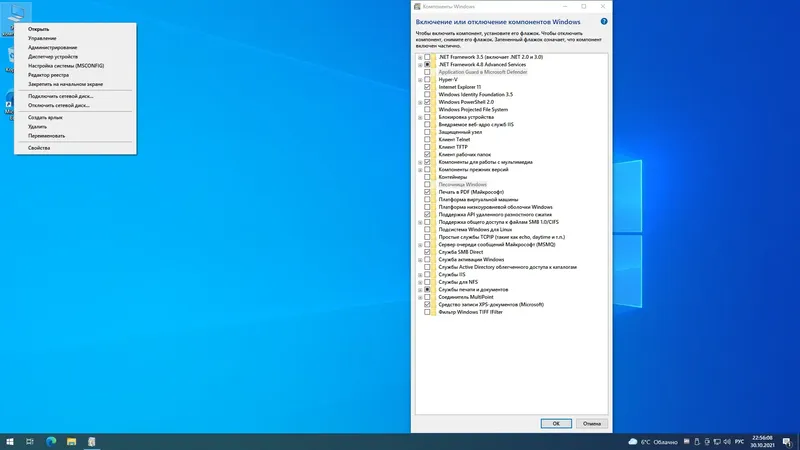The width and height of the screenshot is (800, 450).
Task: Click the This PC desktop icon
Action: coord(16,18)
